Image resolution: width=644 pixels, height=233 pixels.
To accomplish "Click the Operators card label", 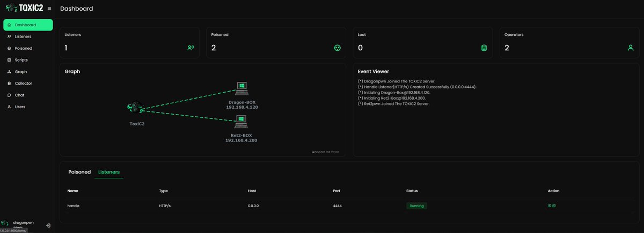I will [x=514, y=34].
